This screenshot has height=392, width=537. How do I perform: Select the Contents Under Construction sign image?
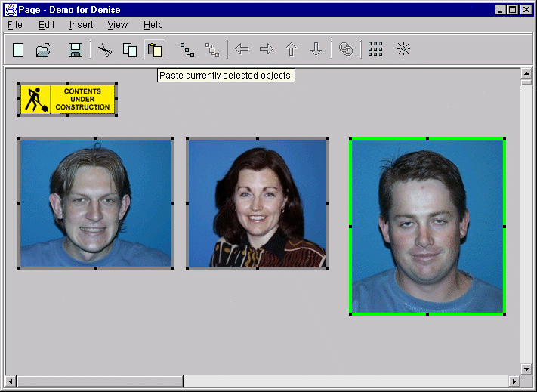(67, 100)
